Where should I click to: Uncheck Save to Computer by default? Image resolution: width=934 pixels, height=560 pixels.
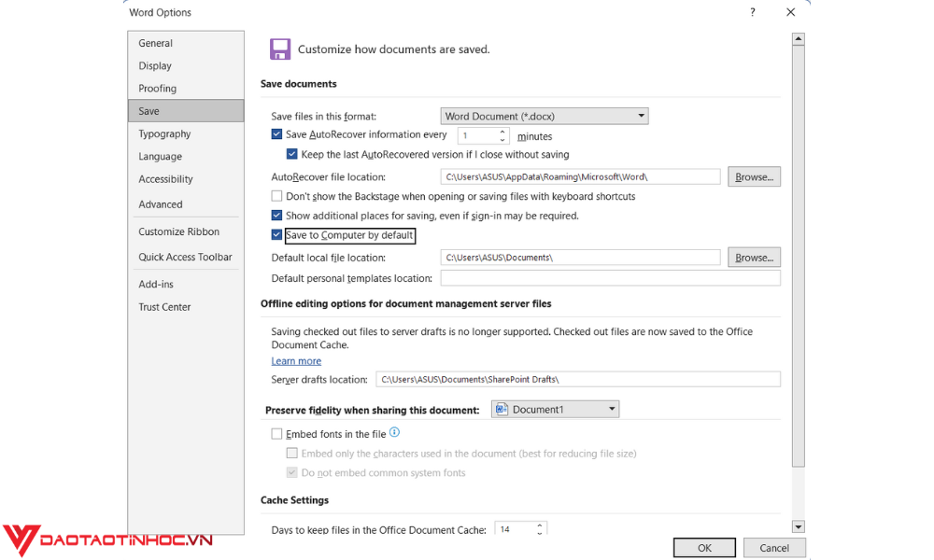(276, 235)
